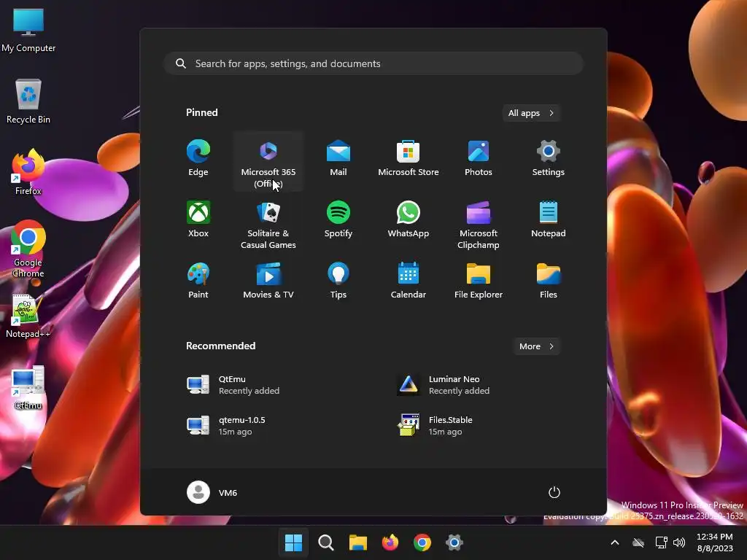The height and width of the screenshot is (560, 747).
Task: Open the WhatsApp pinned app
Action: 409,220
